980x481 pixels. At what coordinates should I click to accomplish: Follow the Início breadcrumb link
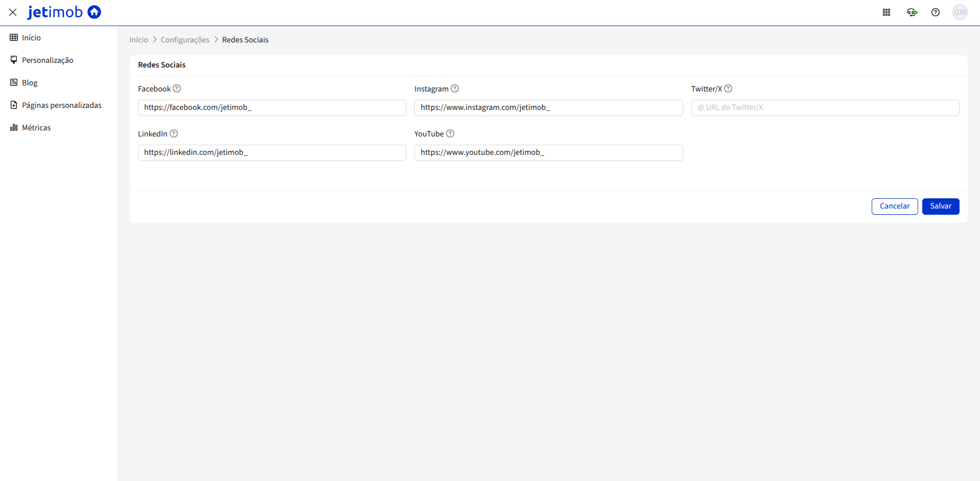[x=138, y=40]
